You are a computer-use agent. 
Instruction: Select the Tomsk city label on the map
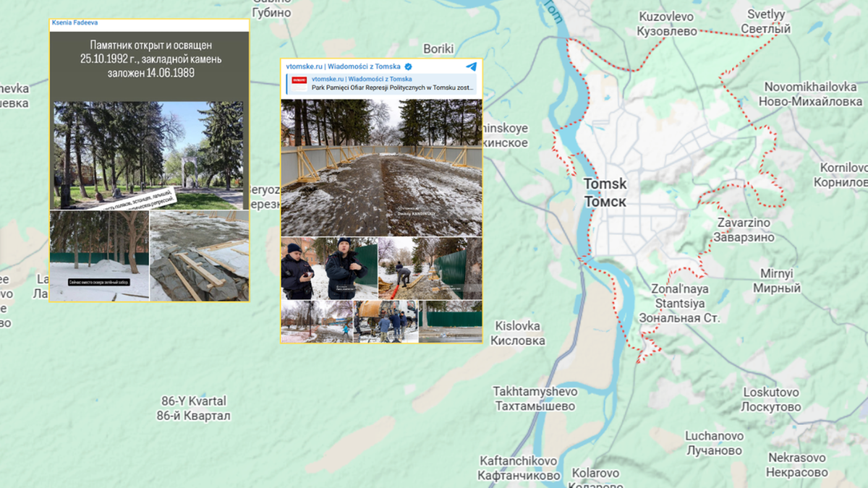(605, 193)
